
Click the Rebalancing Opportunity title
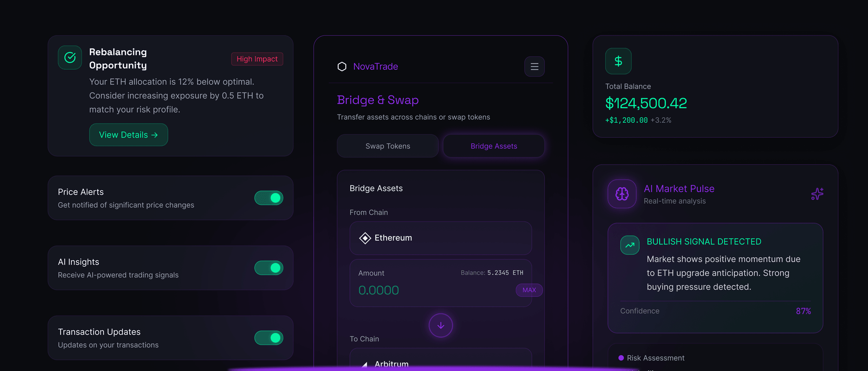coord(118,59)
